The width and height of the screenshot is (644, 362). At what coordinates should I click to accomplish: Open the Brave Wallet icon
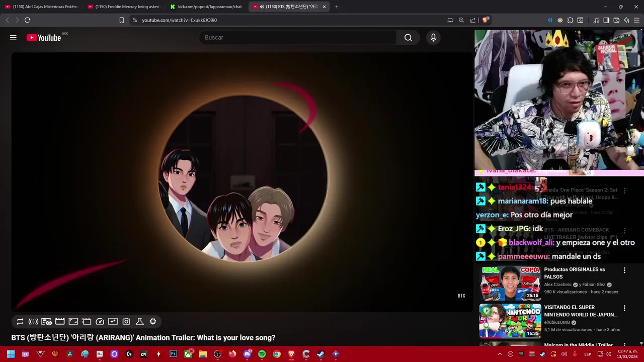[x=616, y=20]
